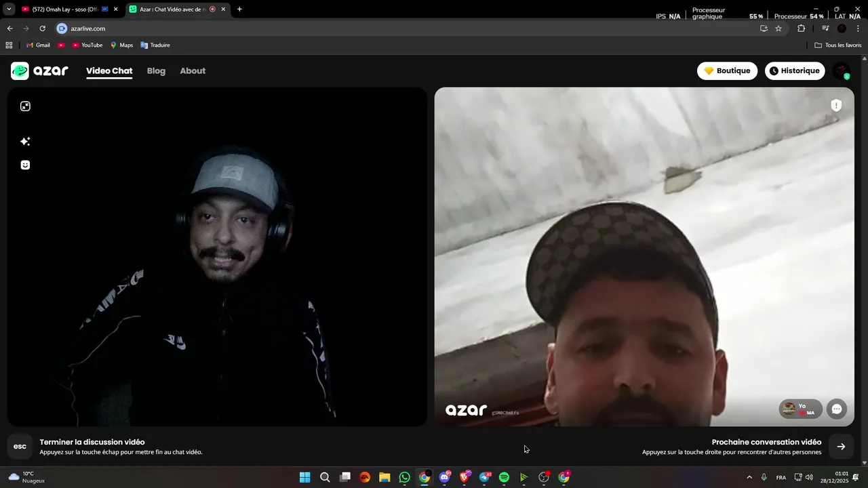Image resolution: width=868 pixels, height=488 pixels.
Task: Click the Azar logo in the header
Action: pyautogui.click(x=39, y=70)
